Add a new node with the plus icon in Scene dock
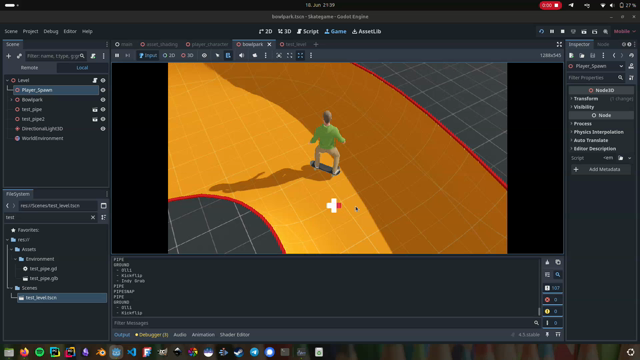640x360 pixels. [x=9, y=56]
